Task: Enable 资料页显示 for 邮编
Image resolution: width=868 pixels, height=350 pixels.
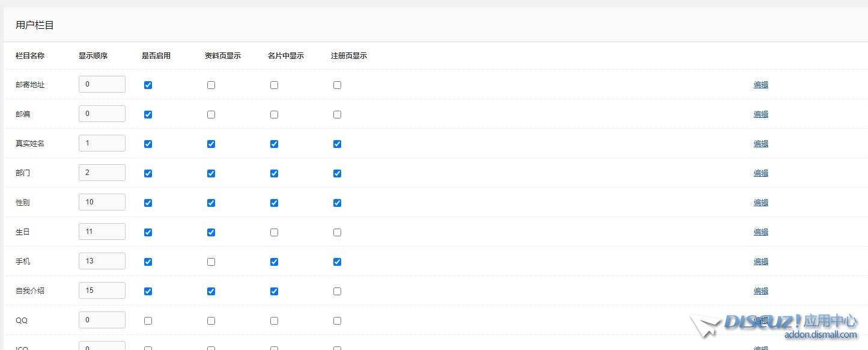Action: [x=211, y=114]
